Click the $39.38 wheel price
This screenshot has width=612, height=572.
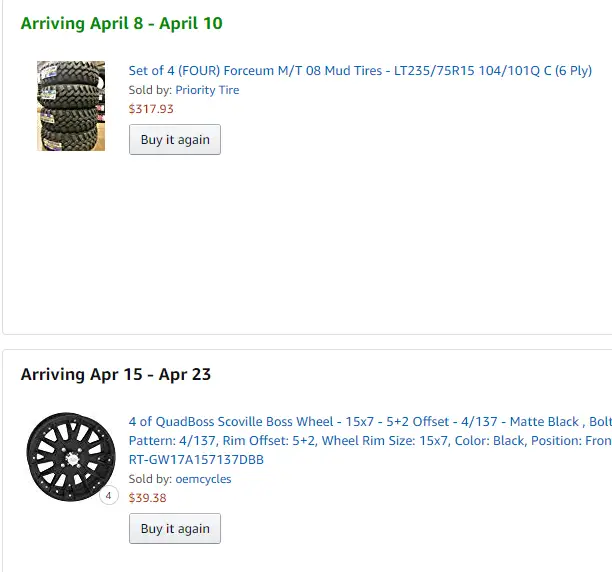point(148,498)
